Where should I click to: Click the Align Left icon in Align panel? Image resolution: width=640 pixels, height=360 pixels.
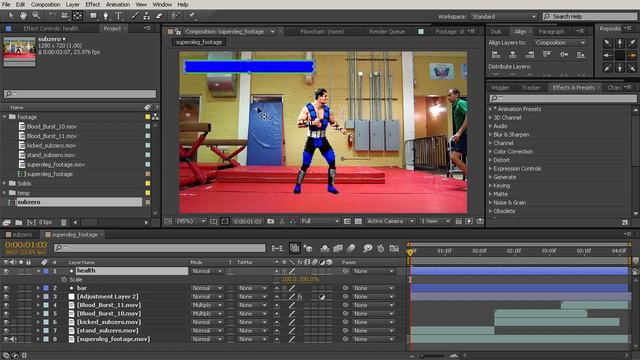coord(496,54)
